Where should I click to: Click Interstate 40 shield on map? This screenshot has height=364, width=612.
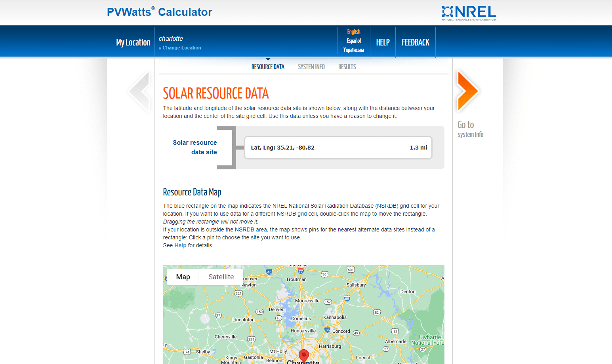coord(269,272)
